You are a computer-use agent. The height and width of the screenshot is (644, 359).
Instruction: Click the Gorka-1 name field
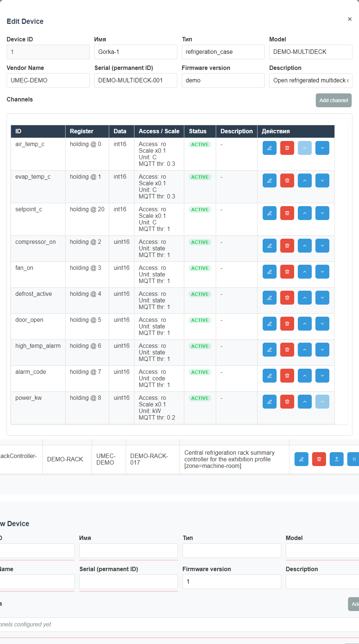click(136, 52)
